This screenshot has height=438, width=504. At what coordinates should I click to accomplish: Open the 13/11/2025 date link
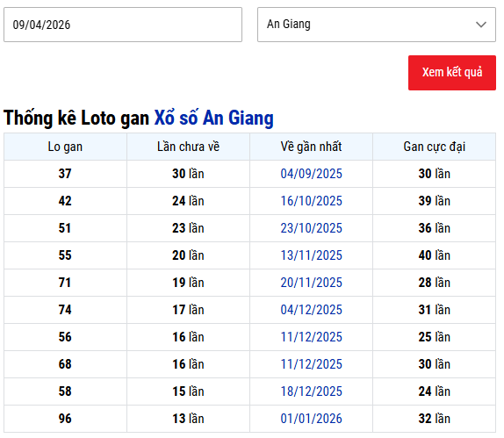click(x=311, y=255)
